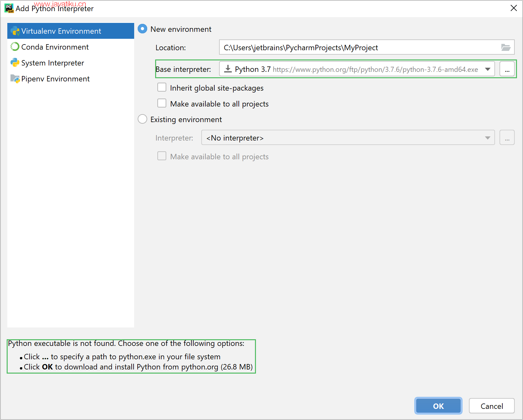Viewport: 523px width, 420px height.
Task: Click the 'Interpreter:' label
Action: pos(174,138)
